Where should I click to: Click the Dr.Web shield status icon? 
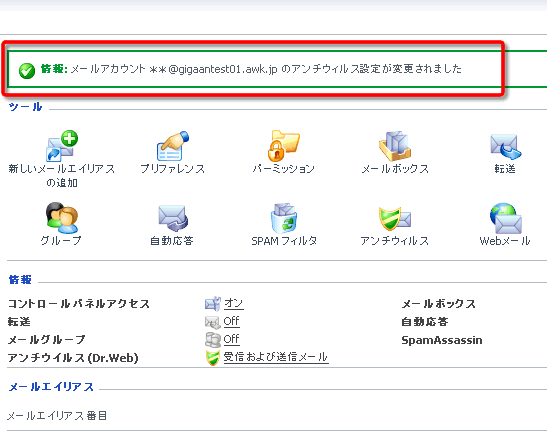click(212, 358)
